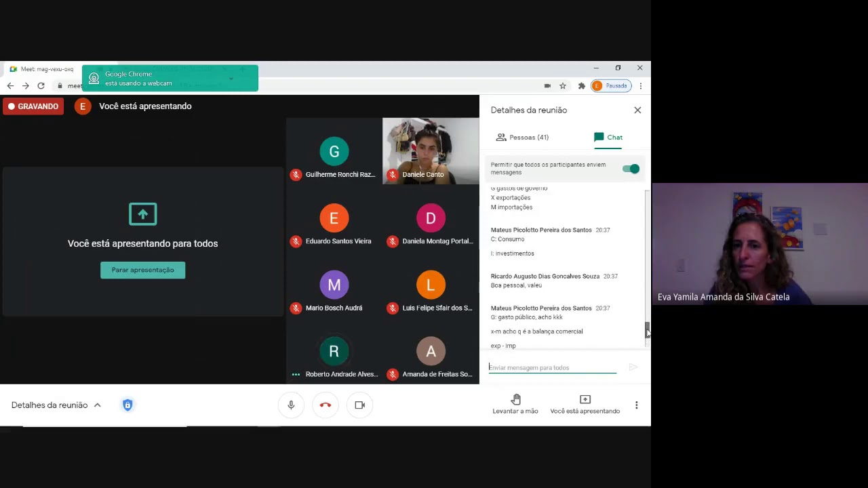The height and width of the screenshot is (488, 868).
Task: Click the Pausada profile button in Chrome
Action: (611, 85)
